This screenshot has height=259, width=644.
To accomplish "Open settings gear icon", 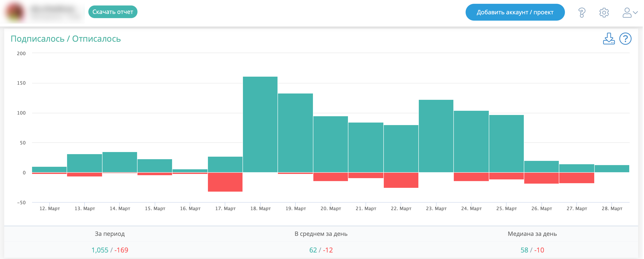I will coord(604,12).
